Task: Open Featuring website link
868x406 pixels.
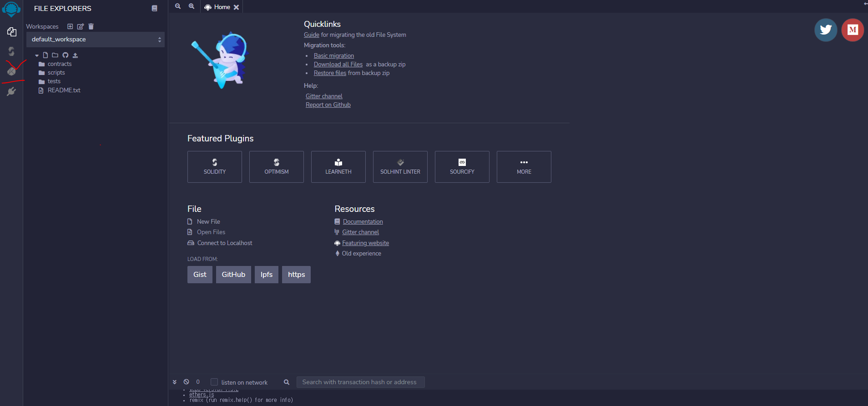Action: click(x=365, y=243)
